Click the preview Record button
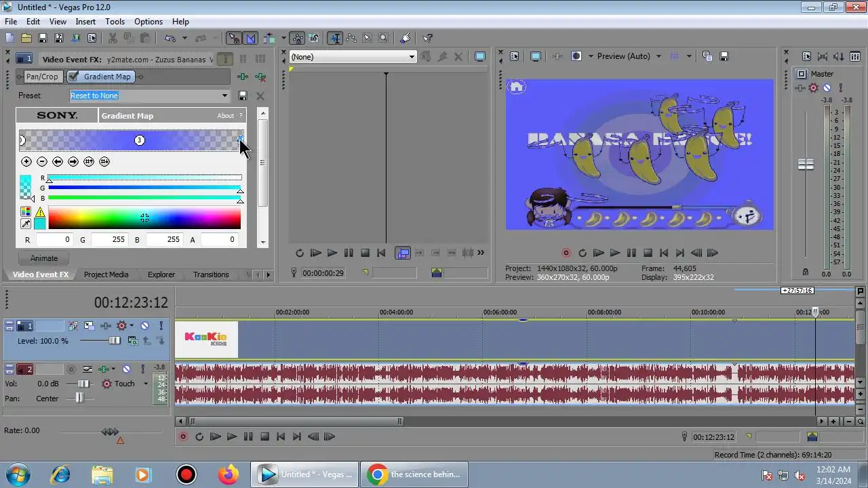The image size is (868, 488). coord(566,253)
